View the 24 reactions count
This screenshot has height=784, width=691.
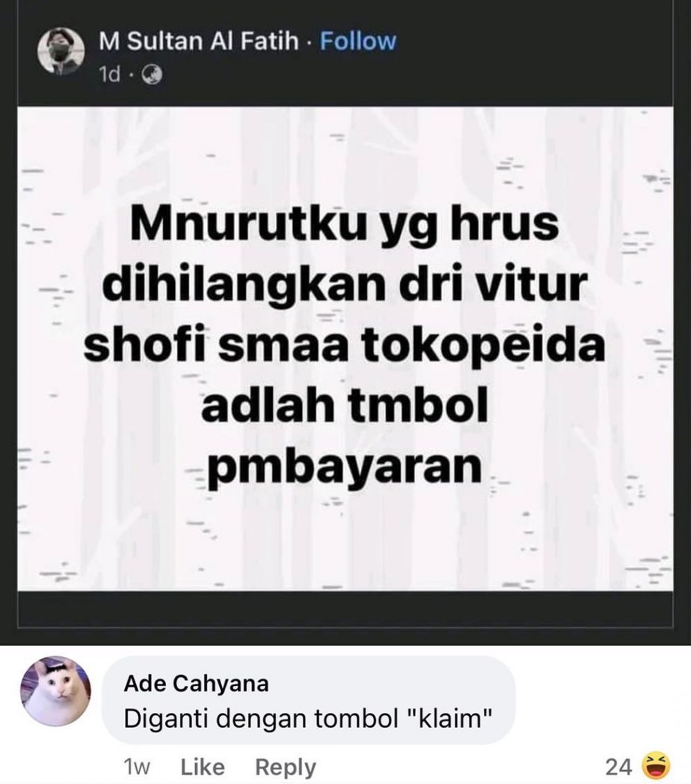pyautogui.click(x=618, y=767)
